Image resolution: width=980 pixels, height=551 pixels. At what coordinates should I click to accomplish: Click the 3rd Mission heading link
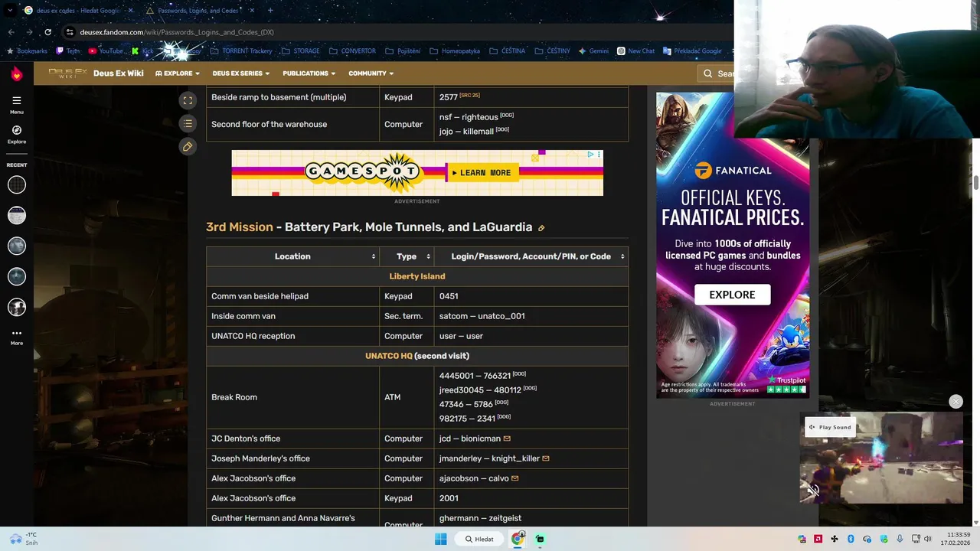click(x=239, y=227)
